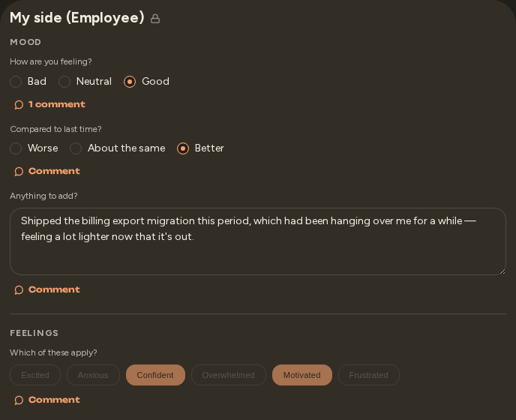This screenshot has height=420, width=516.
Task: Toggle the Overwhelmed feeling chip
Action: pyautogui.click(x=229, y=375)
